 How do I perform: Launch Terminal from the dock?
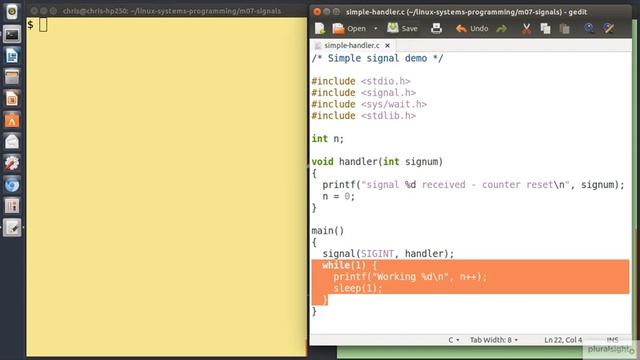tap(12, 34)
